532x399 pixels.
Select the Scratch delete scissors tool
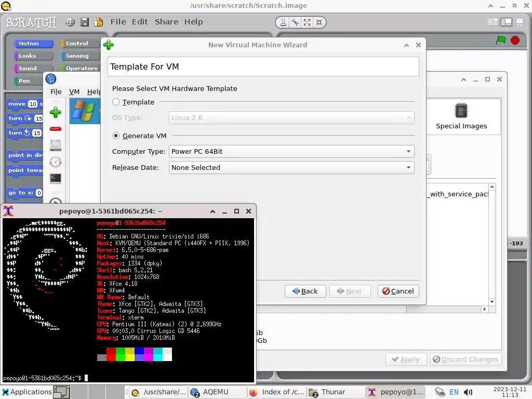[x=295, y=22]
